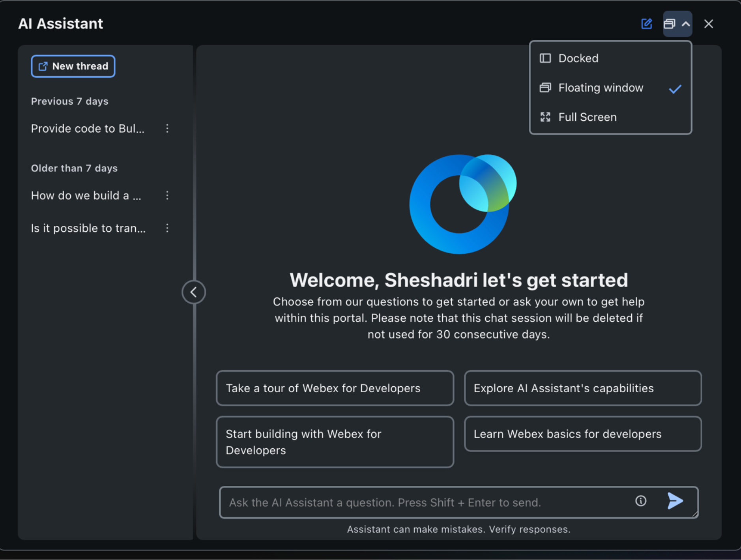The image size is (741, 560).
Task: Close the AI Assistant panel
Action: (x=709, y=24)
